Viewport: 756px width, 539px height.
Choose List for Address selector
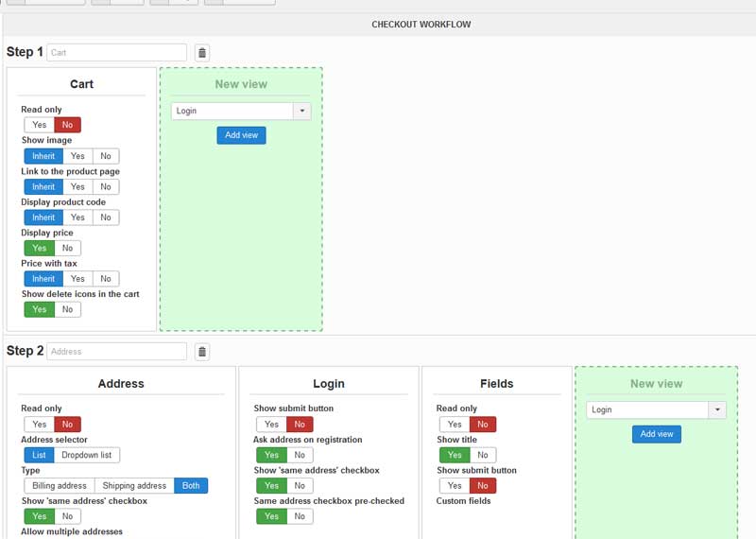point(39,455)
